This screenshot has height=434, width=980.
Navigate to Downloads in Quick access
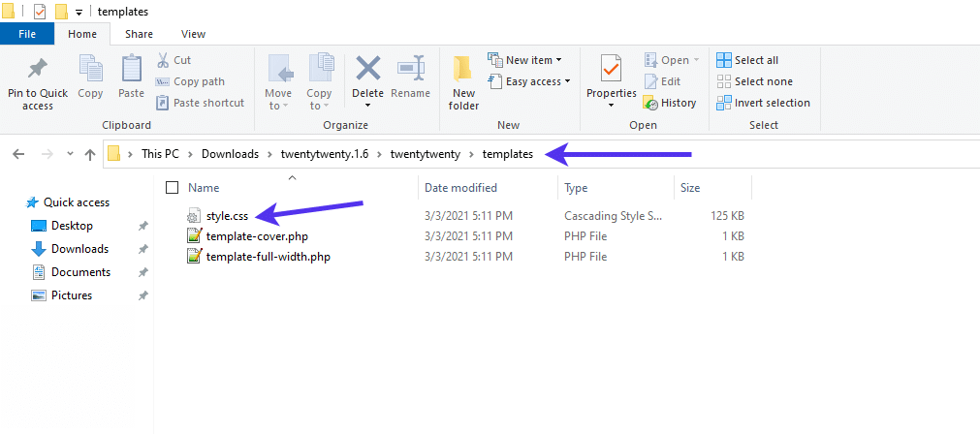coord(79,249)
